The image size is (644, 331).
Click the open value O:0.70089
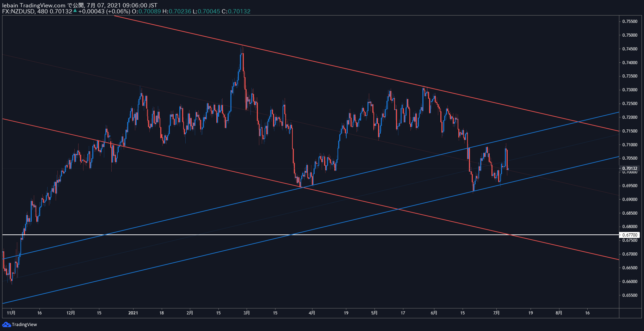[146, 11]
